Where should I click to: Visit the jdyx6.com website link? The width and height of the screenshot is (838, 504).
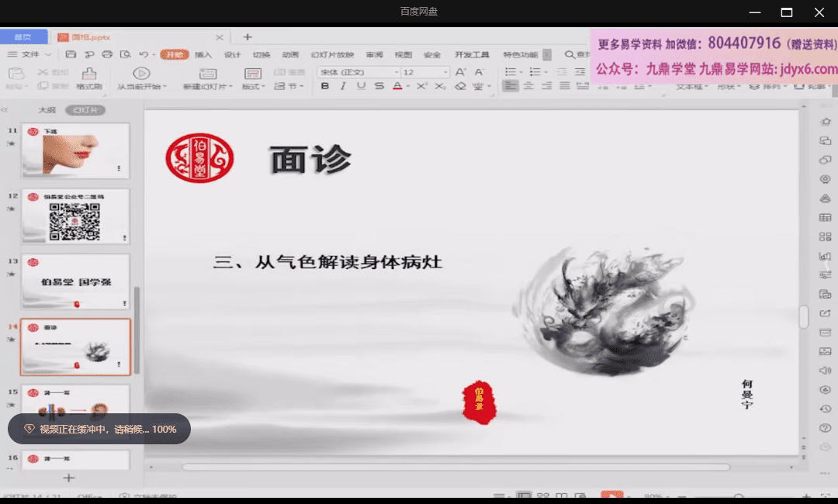click(x=807, y=68)
